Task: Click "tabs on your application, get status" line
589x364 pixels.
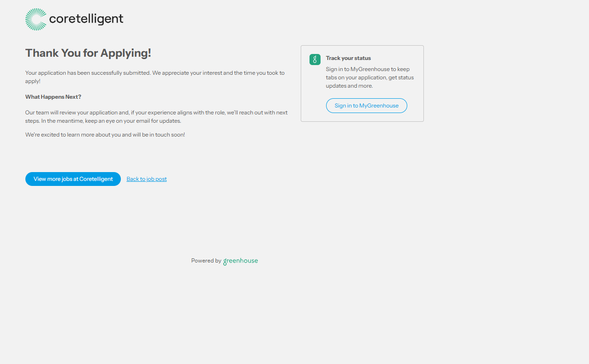Action: (x=369, y=78)
